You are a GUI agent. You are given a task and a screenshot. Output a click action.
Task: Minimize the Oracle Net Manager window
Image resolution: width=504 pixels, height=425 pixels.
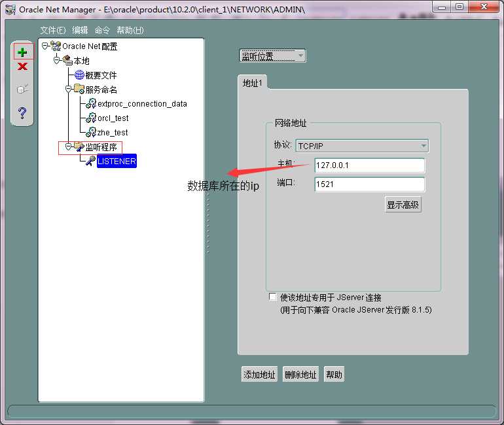442,7
